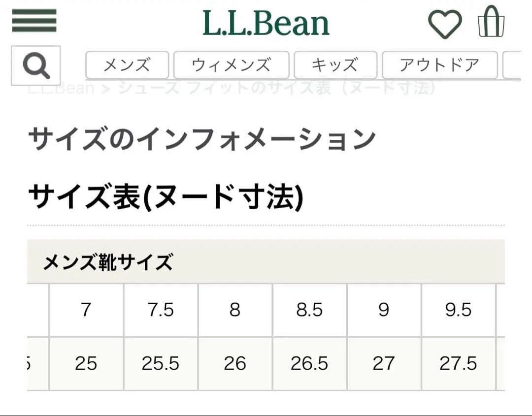The image size is (532, 416).
Task: Select size 8.5 in the table
Action: pyautogui.click(x=309, y=310)
